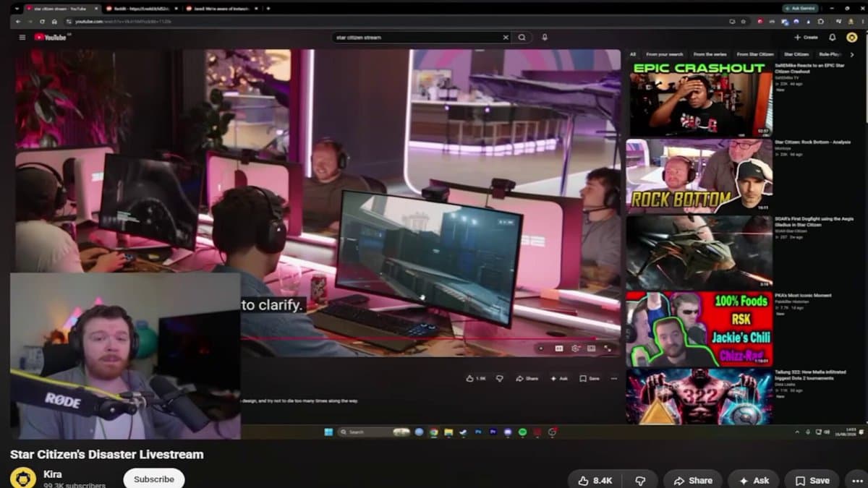868x488 pixels.
Task: Select the 'From the series' chip
Action: [x=709, y=54]
